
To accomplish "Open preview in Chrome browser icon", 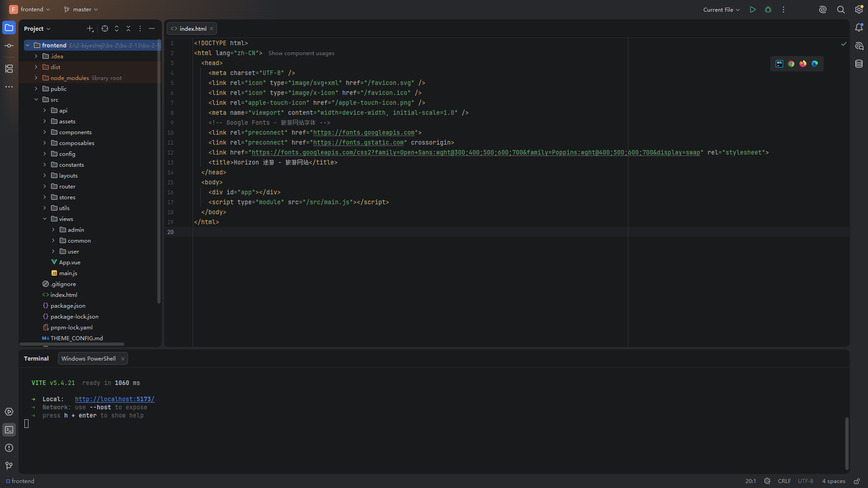I will coord(791,64).
